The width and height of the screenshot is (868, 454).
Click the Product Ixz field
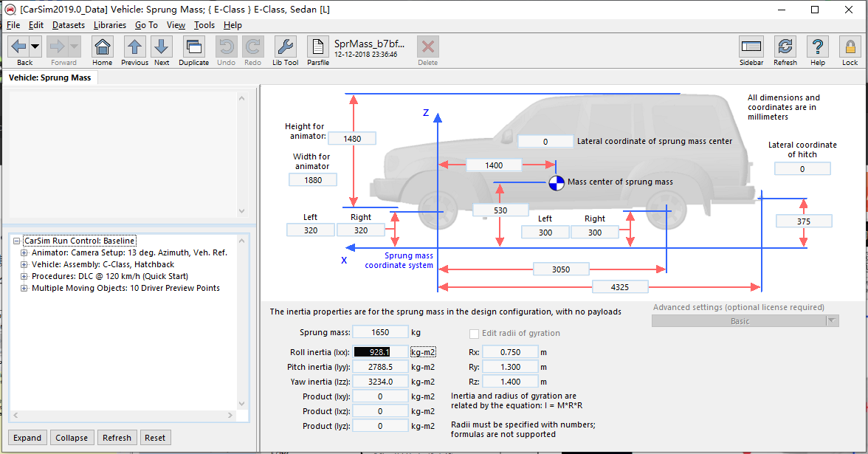coord(380,411)
